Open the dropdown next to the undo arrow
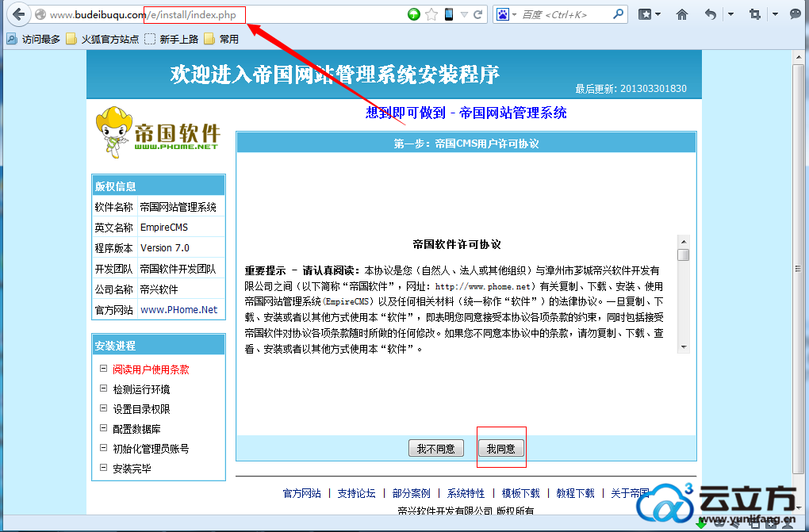 click(x=730, y=15)
